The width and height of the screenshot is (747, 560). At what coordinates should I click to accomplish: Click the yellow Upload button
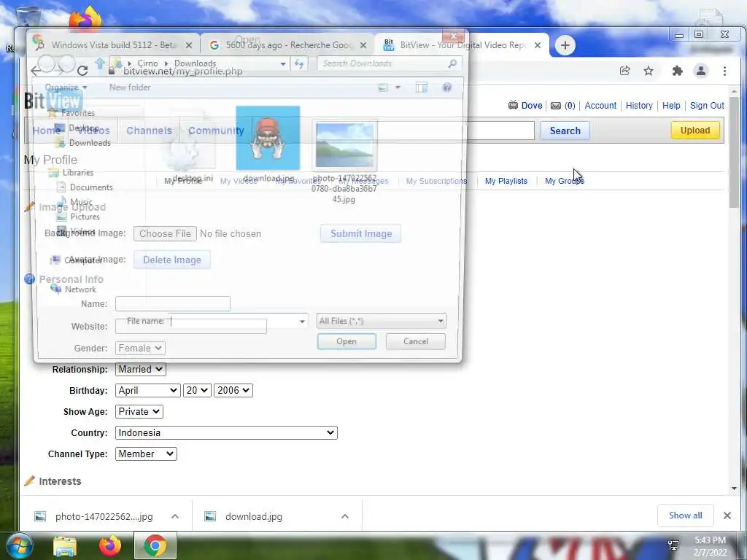(x=695, y=130)
